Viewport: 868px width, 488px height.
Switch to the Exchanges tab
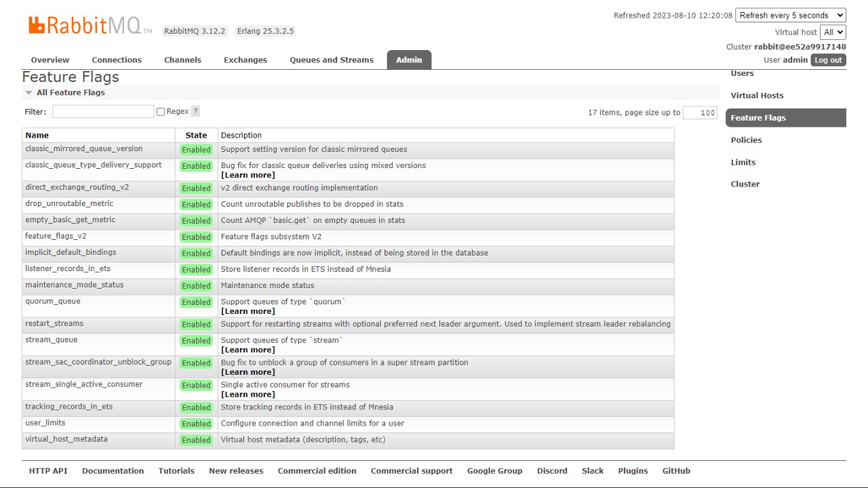[245, 60]
